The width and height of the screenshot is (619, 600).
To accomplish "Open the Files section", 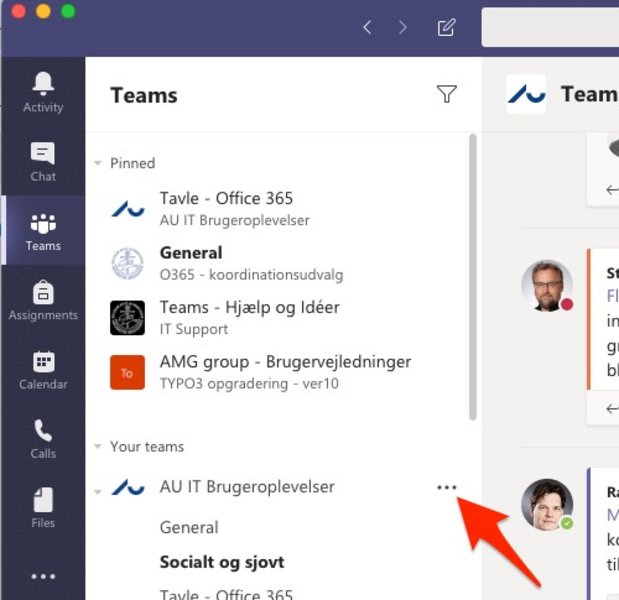I will [43, 508].
